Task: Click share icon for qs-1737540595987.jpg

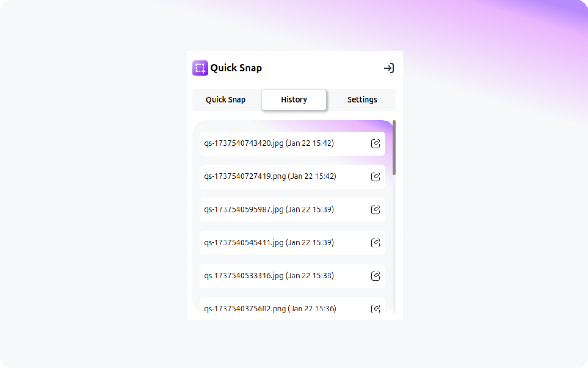Action: click(x=375, y=210)
